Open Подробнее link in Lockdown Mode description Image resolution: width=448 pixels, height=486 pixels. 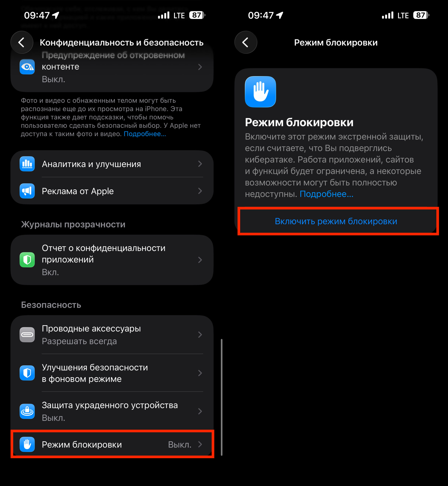[327, 194]
